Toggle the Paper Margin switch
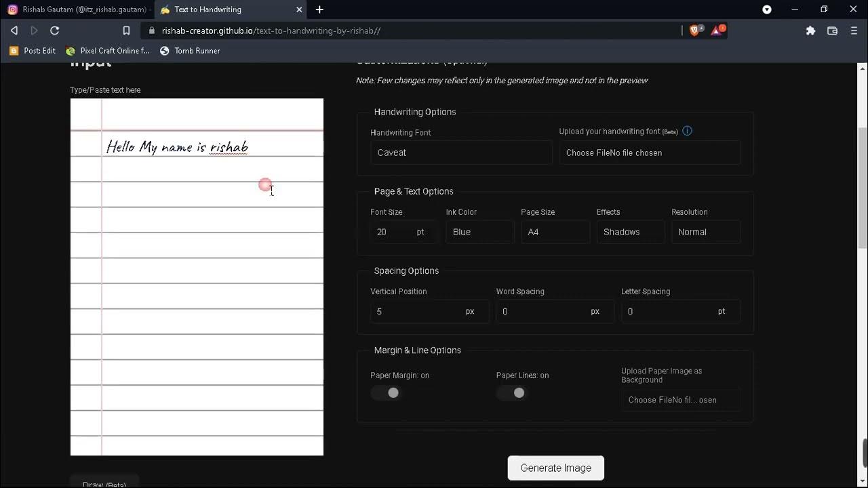The height and width of the screenshot is (488, 868). point(386,392)
